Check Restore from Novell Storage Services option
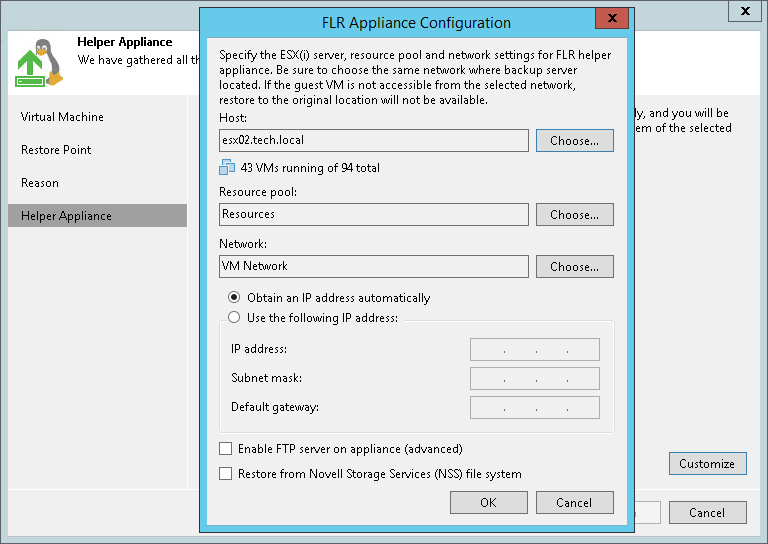The image size is (768, 544). coord(226,474)
